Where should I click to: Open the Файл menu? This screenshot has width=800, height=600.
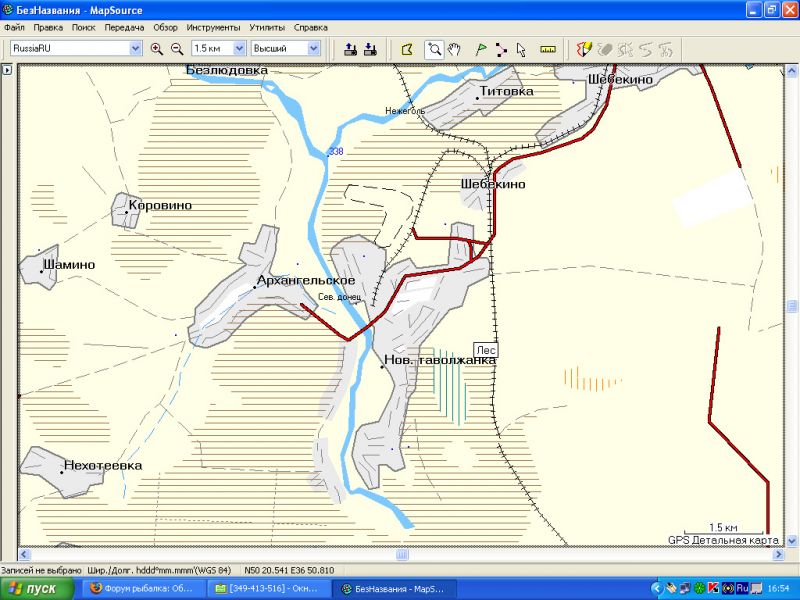coord(14,28)
